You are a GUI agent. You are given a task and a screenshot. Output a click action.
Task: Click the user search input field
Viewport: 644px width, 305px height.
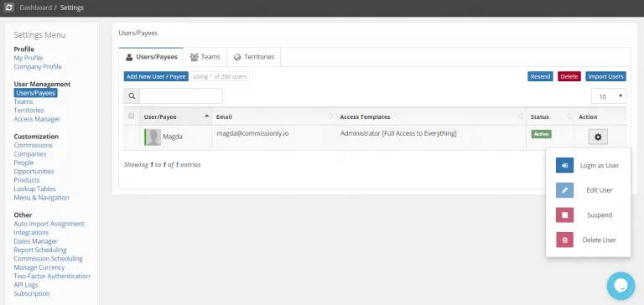pyautogui.click(x=181, y=96)
